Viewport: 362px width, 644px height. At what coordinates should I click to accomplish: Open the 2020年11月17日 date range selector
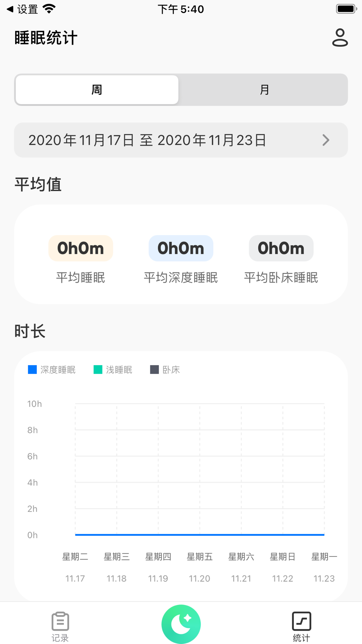point(148,140)
